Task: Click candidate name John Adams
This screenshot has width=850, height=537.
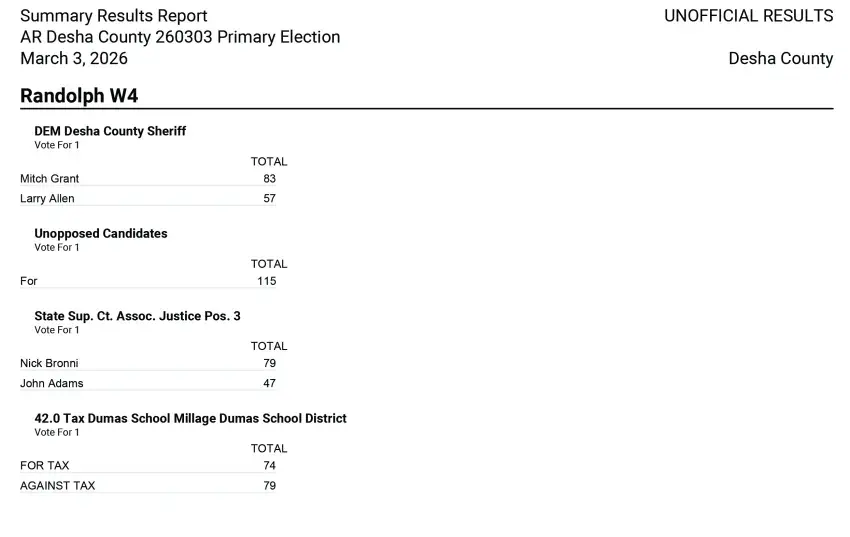Action: (52, 384)
